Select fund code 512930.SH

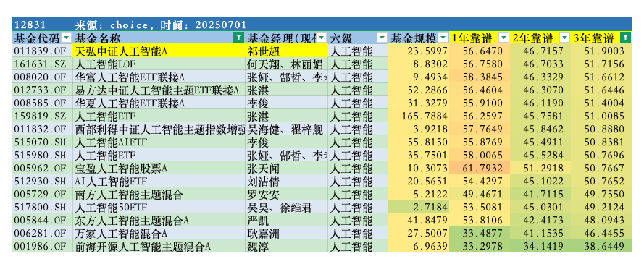43,181
